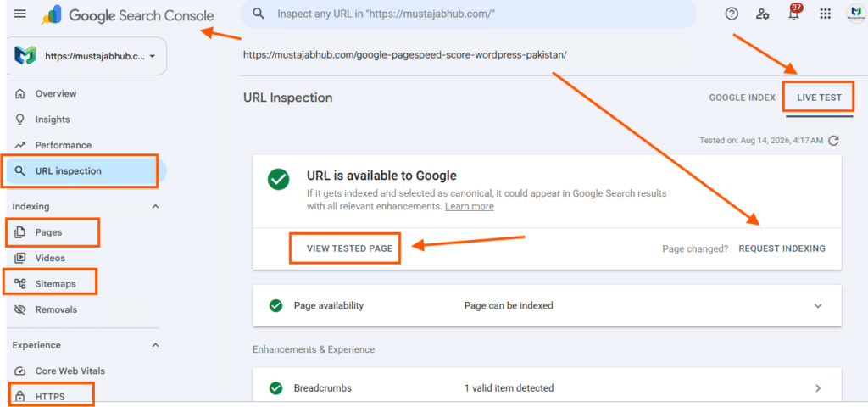This screenshot has height=407, width=868.
Task: Open the account profile avatar
Action: coord(855,14)
